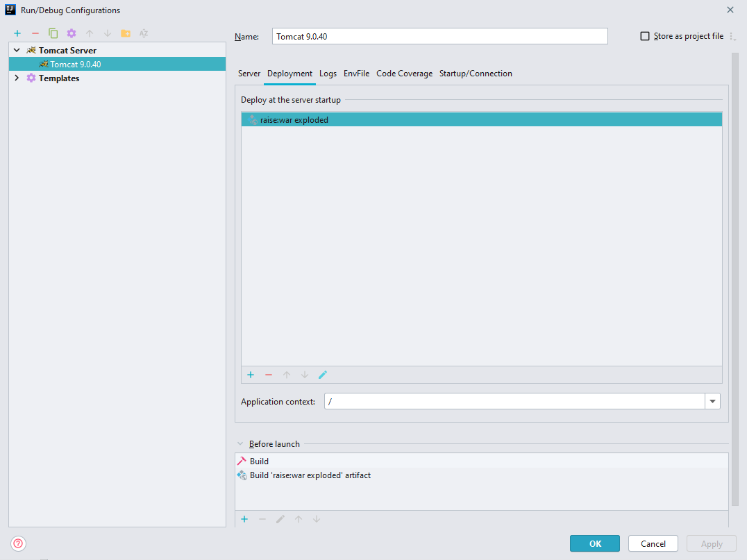747x560 pixels.
Task: Select the Tomcat Server tree group
Action: [x=117, y=50]
